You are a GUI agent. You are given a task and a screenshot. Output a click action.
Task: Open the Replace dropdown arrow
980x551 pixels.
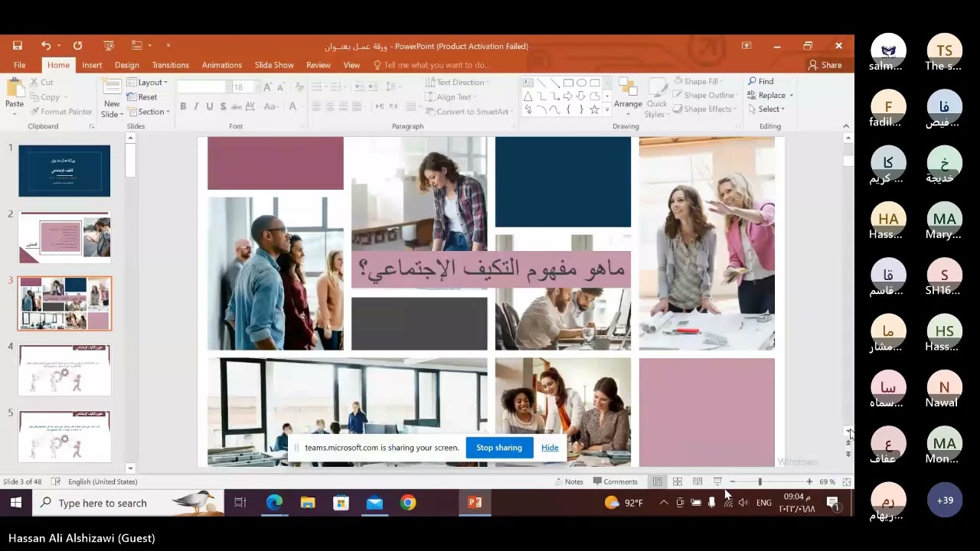coord(791,96)
